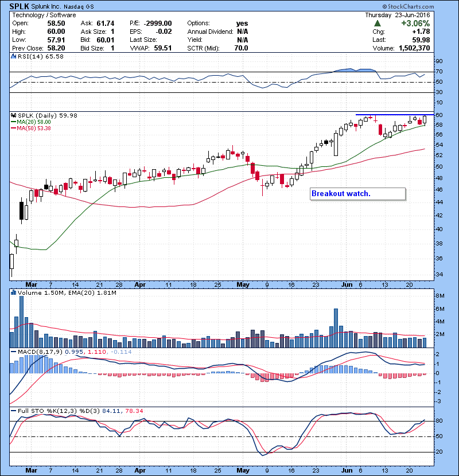
Task: Click the StockCharts.com copyright logo
Action: click(x=409, y=6)
